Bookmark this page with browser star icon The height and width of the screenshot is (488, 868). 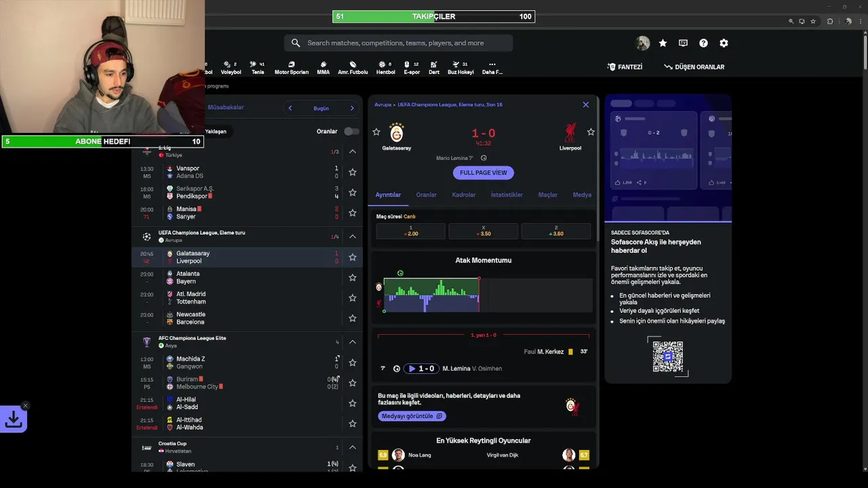[812, 21]
